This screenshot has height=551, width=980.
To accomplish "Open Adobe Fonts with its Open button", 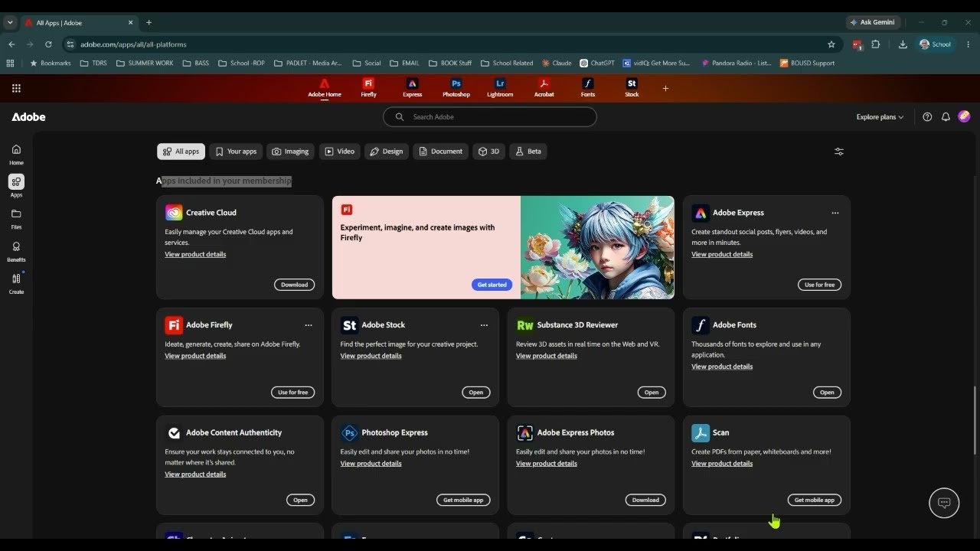I will click(827, 393).
